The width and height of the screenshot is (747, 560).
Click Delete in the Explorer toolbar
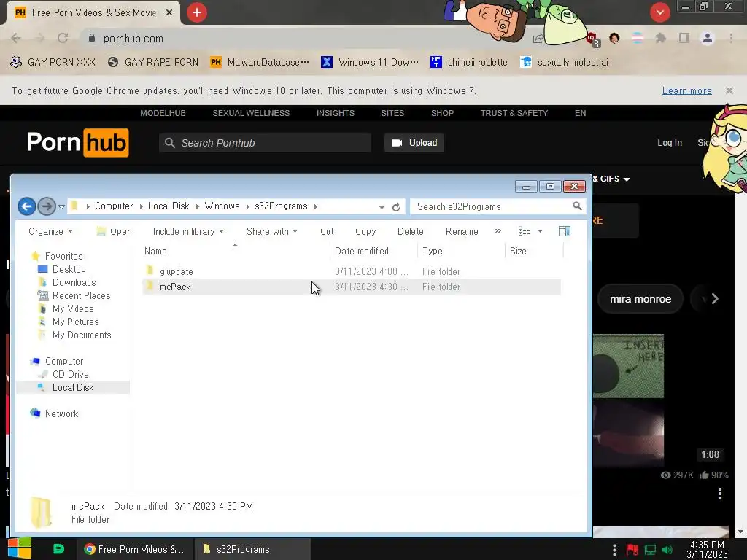click(410, 231)
